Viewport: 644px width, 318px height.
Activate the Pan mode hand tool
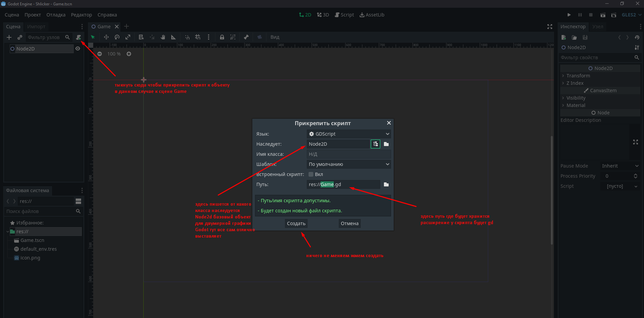163,37
